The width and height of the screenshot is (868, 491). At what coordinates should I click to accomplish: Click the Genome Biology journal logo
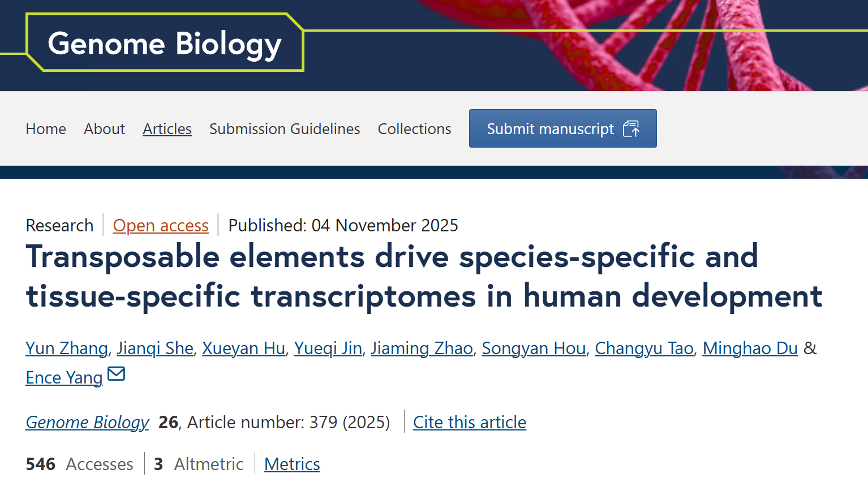pos(164,44)
